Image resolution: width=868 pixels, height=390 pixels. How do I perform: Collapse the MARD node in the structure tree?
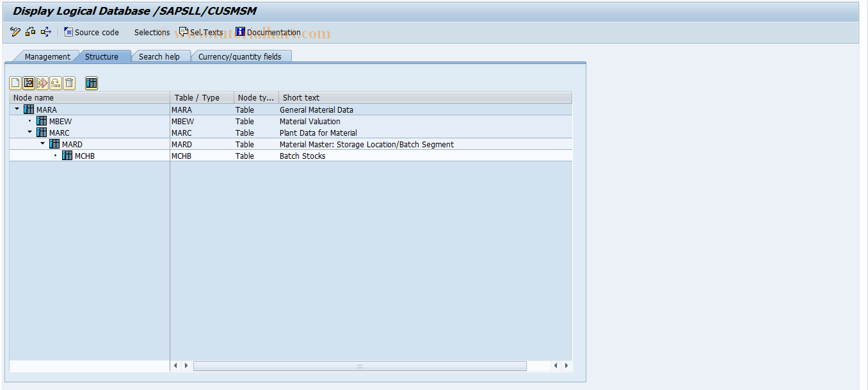click(42, 143)
